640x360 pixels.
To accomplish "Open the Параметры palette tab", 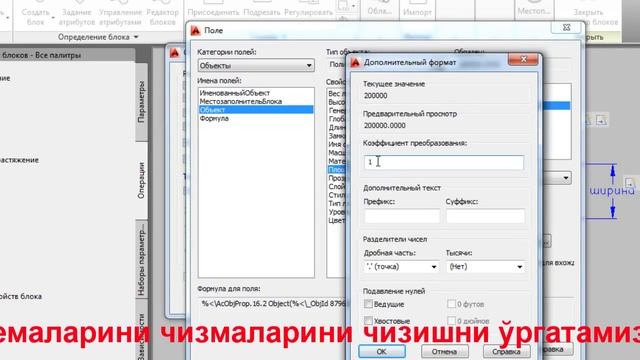I will click(141, 102).
